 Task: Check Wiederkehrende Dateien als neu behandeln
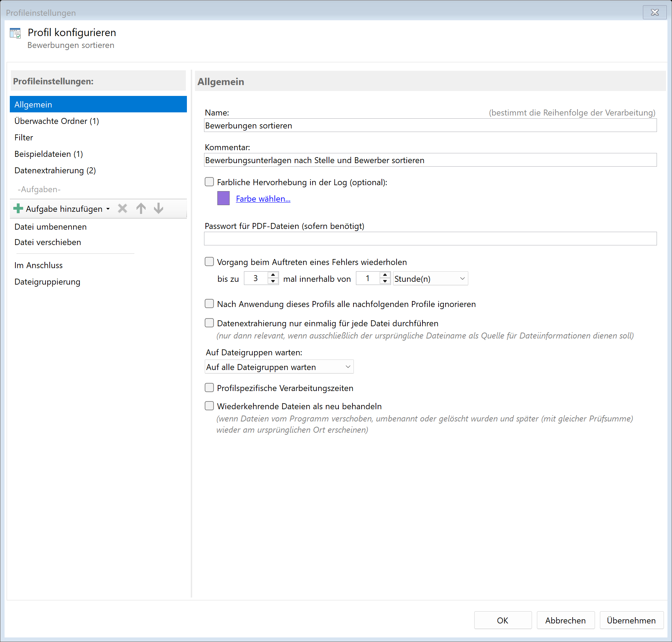pos(209,406)
